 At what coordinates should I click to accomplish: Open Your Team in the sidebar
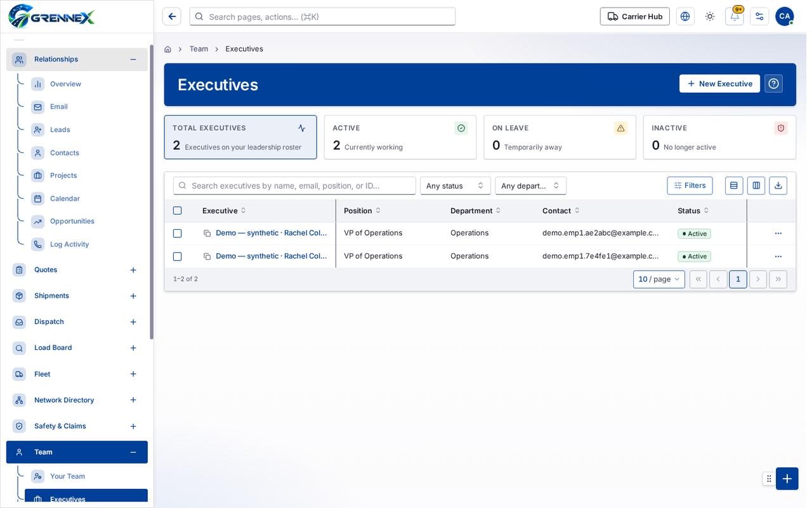[x=86, y=476]
